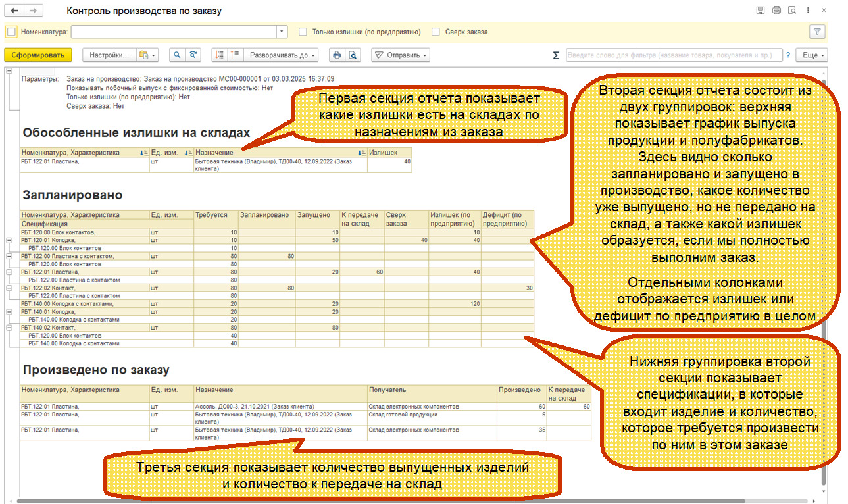This screenshot has width=848, height=504.
Task: Select the Произведено по заказу heading
Action: (x=96, y=370)
